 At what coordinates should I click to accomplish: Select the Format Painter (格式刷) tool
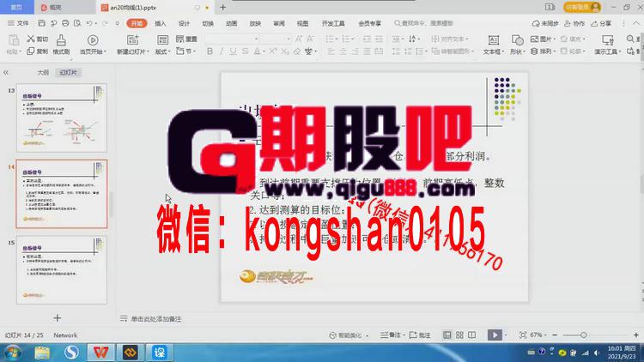click(x=61, y=45)
